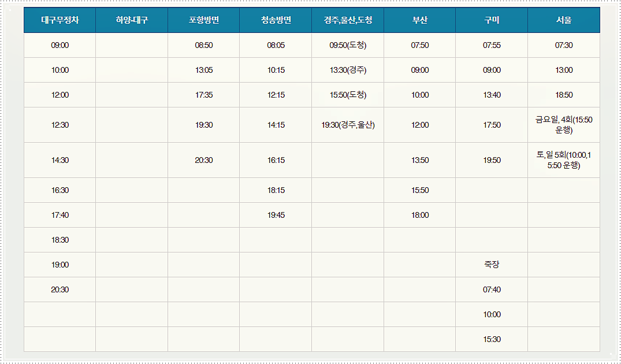
Task: Select 10:00 time under 부산
Action: [420, 95]
